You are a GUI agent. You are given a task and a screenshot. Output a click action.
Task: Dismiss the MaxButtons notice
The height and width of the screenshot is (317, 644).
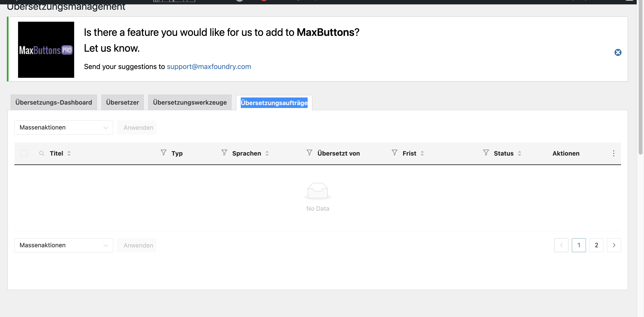(618, 52)
